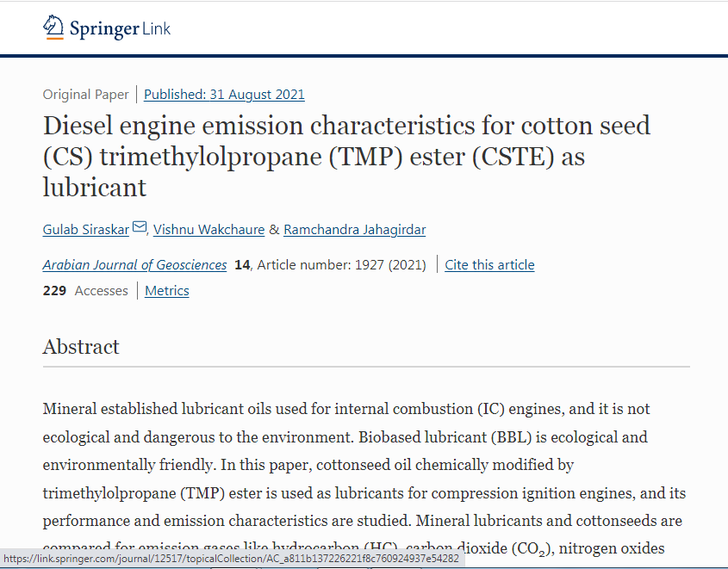Open the Published: 31 August 2021 link
The image size is (728, 569).
coord(224,95)
